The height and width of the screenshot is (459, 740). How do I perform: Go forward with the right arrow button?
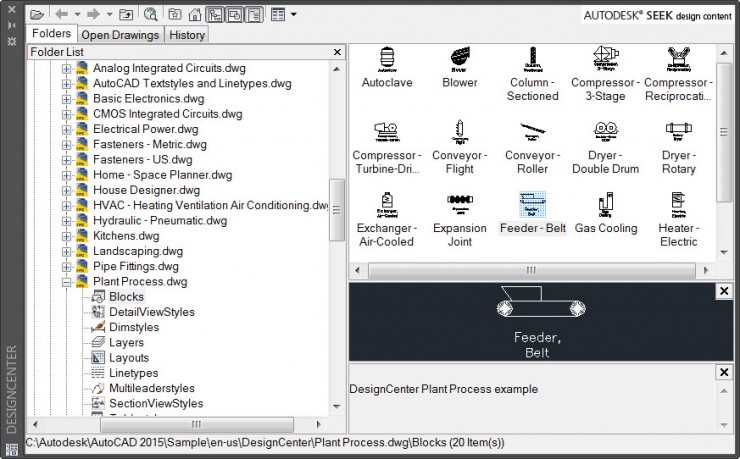coord(93,15)
